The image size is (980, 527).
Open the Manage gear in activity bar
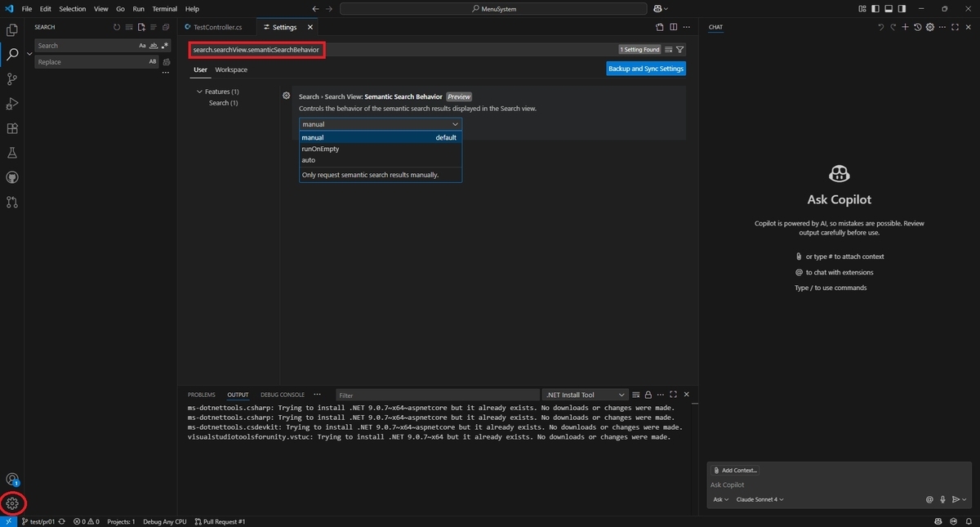pyautogui.click(x=12, y=503)
